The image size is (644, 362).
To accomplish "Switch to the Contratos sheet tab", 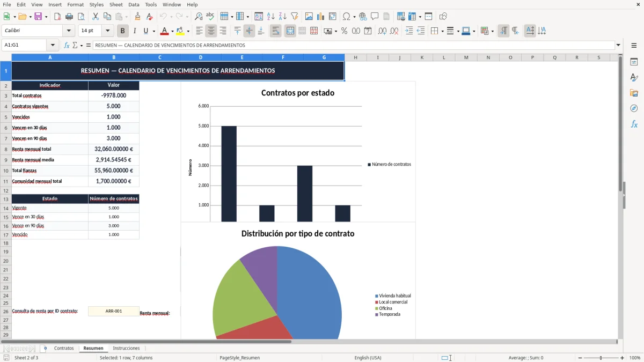I will point(64,349).
